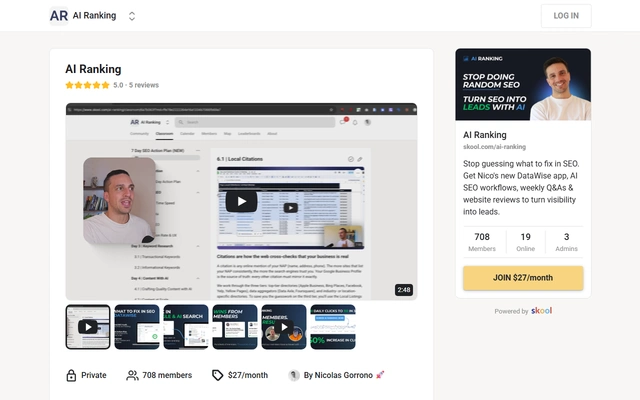Click the JOIN $27/month button
This screenshot has width=640, height=400.
[x=523, y=278]
